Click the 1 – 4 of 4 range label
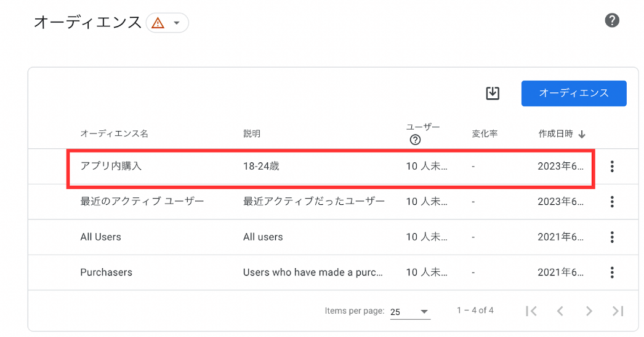The height and width of the screenshot is (337, 644). (475, 311)
